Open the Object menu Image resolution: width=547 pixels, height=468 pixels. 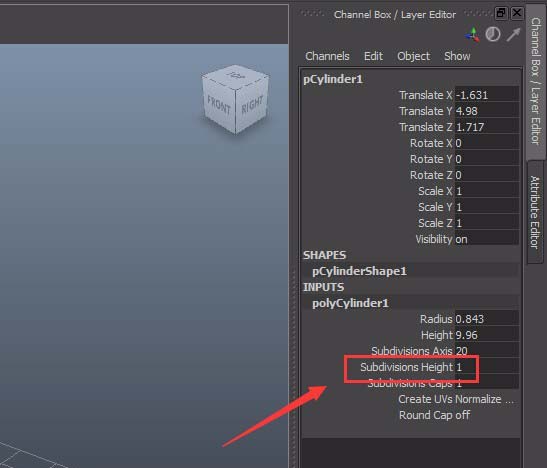[413, 56]
